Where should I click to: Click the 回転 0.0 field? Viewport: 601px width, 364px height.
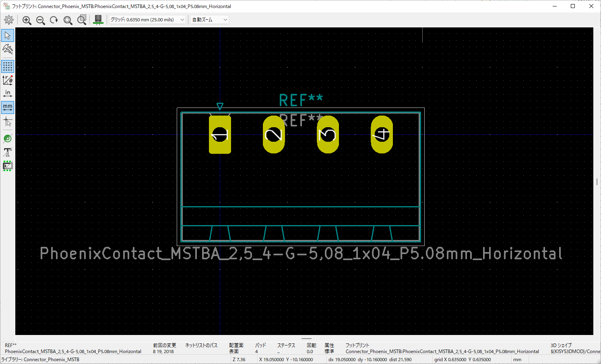coord(312,348)
